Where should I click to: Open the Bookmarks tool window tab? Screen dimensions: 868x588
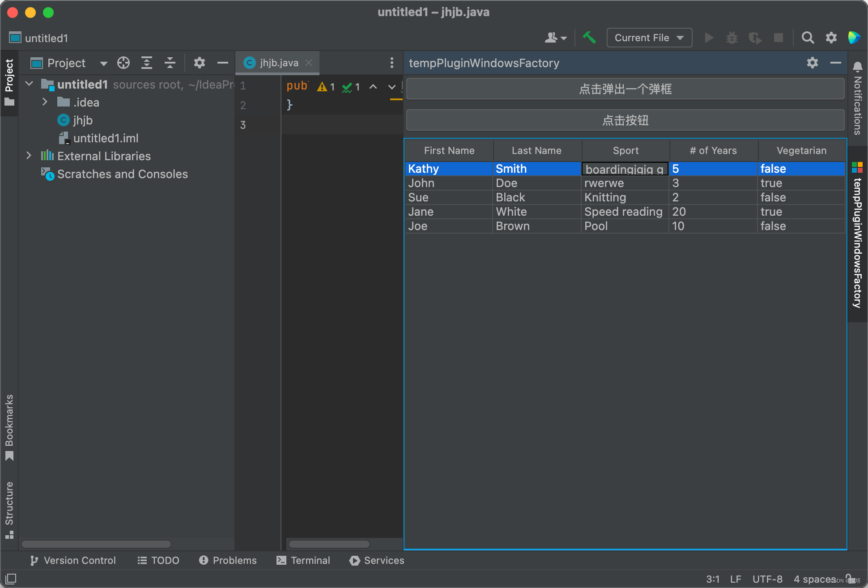pyautogui.click(x=9, y=427)
